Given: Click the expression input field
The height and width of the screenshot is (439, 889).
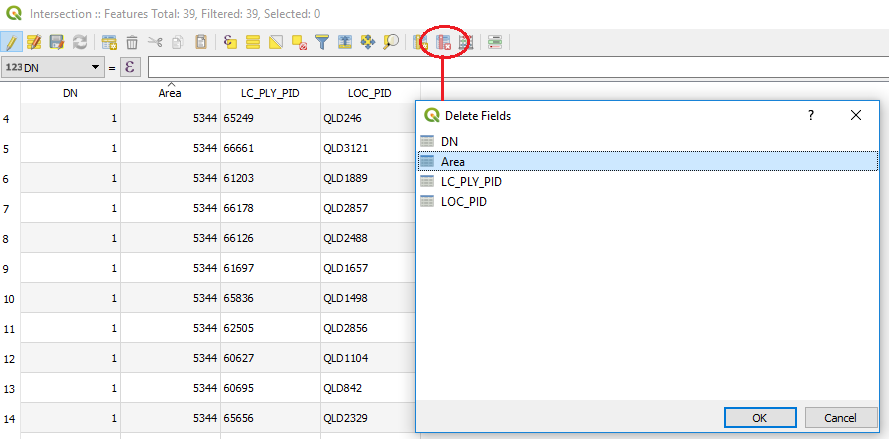Looking at the screenshot, I should coord(500,67).
